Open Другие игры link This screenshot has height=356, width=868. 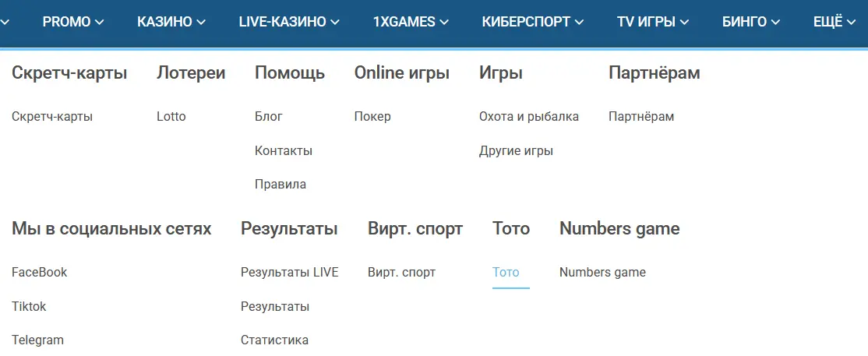click(x=516, y=150)
